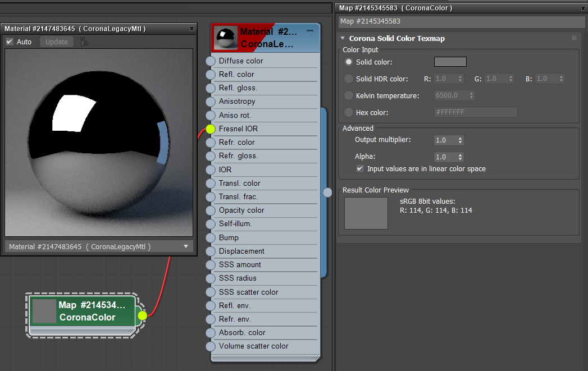Click the Displacement input socket

point(211,251)
